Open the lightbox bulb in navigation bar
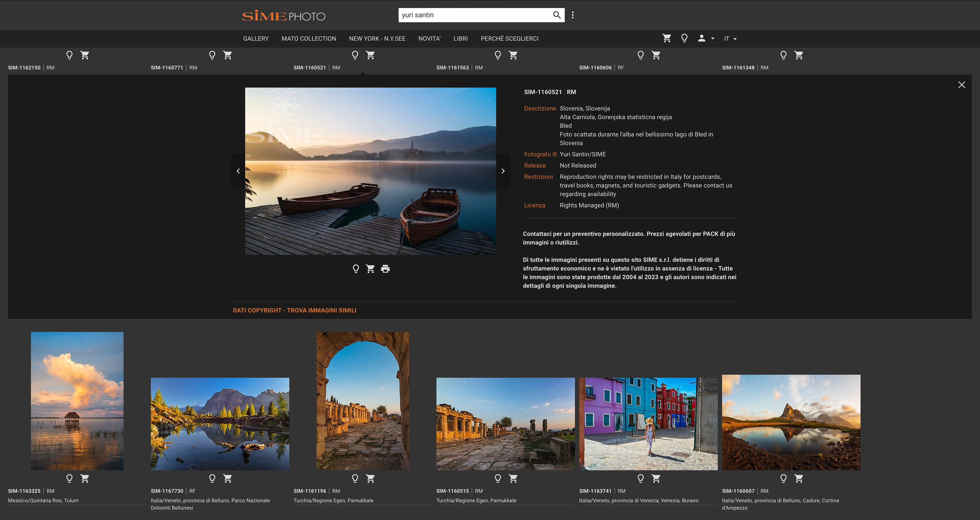 coord(684,38)
